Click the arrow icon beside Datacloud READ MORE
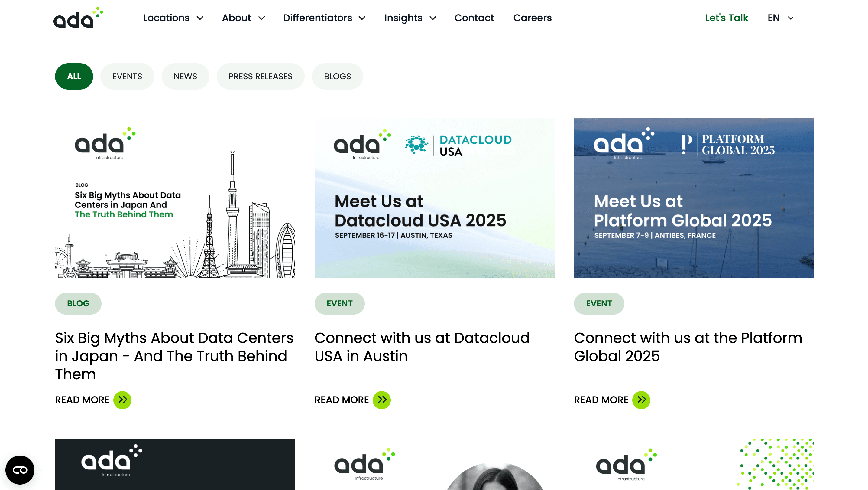Screen dimensions: 868x490 coord(382,400)
